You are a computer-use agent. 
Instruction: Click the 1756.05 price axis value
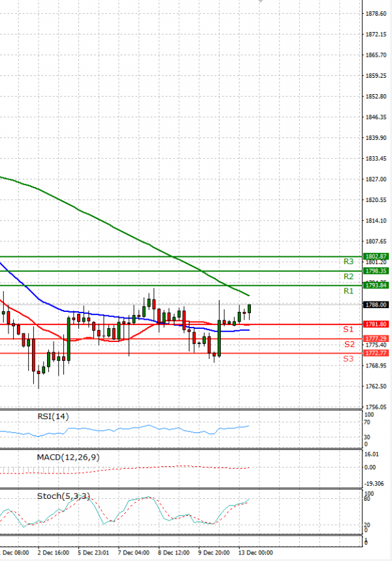click(x=376, y=407)
